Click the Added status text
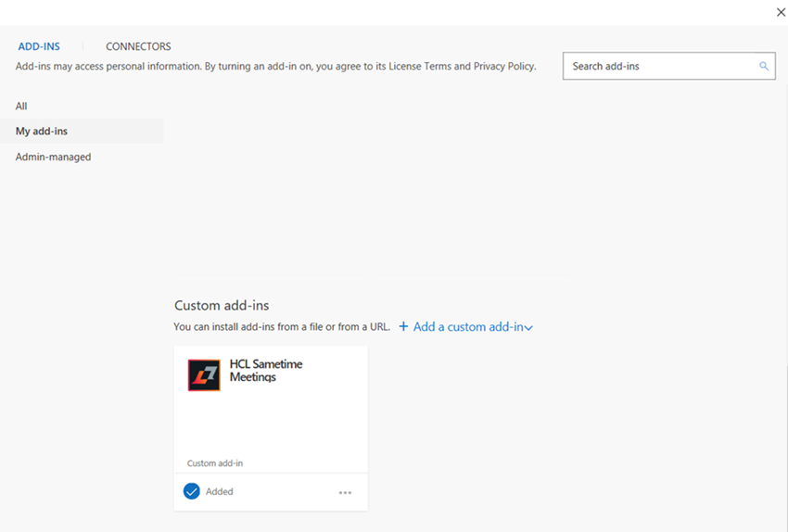Image resolution: width=788 pixels, height=532 pixels. (x=220, y=491)
